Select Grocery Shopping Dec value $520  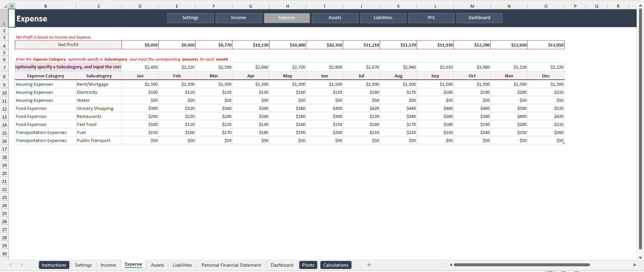546,108
